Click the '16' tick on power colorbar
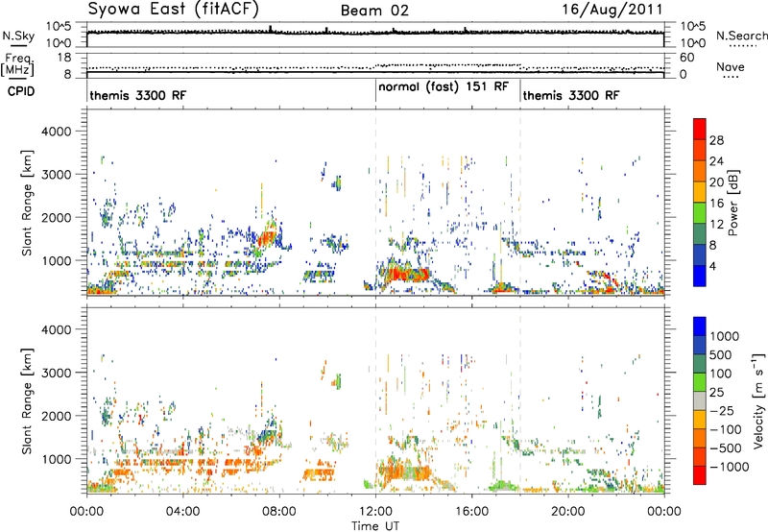Screen dimensions: 768x532 click(716, 204)
